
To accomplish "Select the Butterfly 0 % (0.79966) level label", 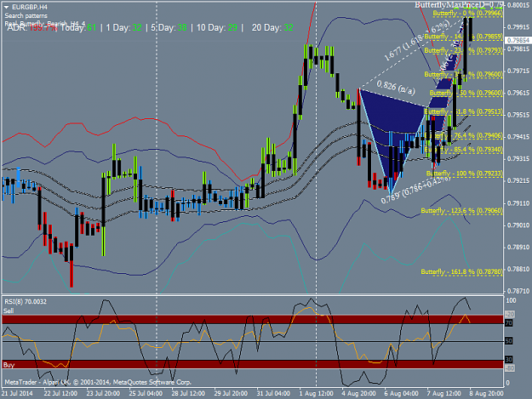I will pos(468,14).
